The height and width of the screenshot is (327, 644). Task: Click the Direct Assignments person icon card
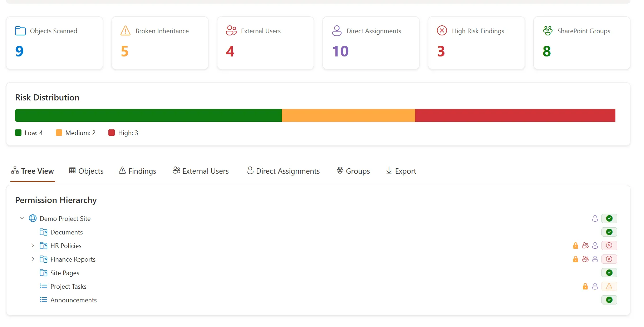pos(337,31)
